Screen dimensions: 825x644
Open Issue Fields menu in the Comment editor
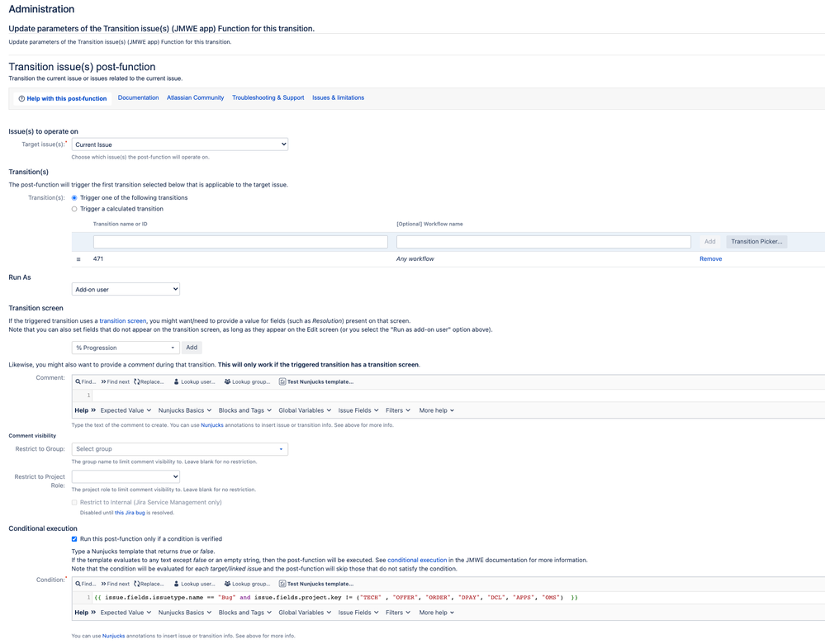358,410
